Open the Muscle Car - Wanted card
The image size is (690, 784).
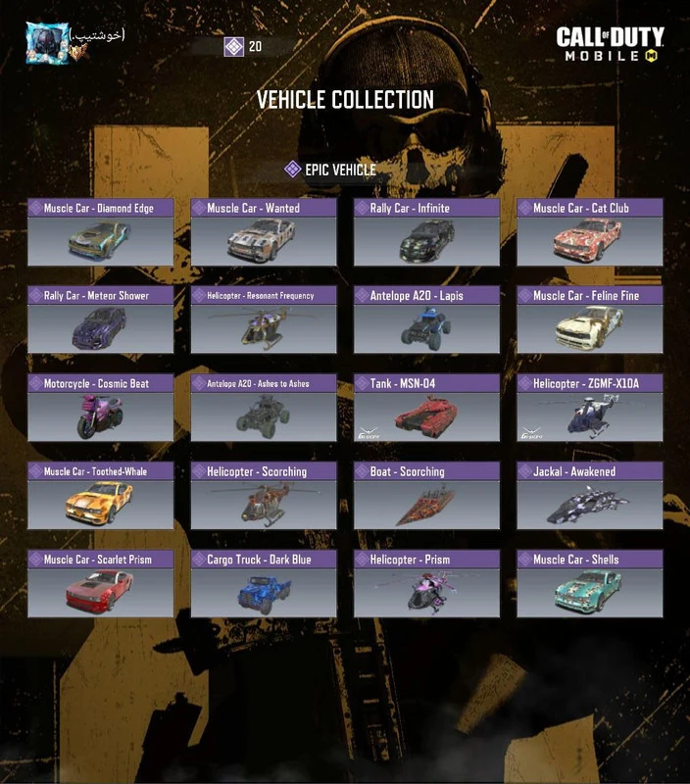coord(264,232)
